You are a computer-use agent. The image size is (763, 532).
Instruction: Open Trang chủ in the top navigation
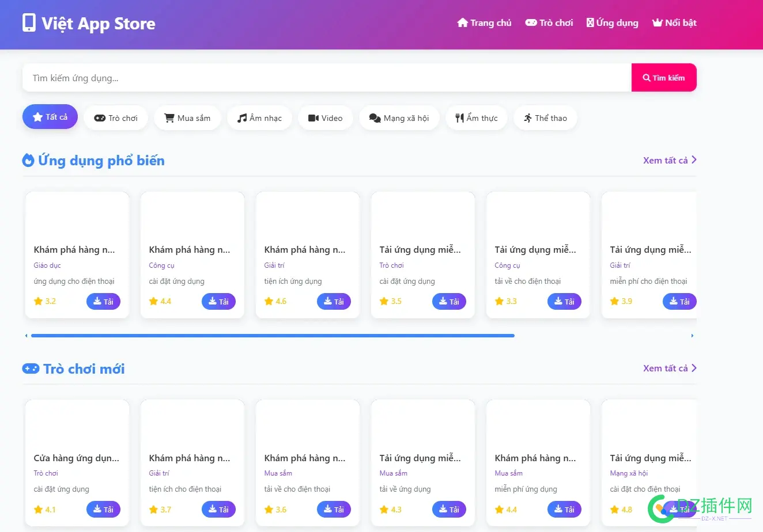[x=484, y=23]
